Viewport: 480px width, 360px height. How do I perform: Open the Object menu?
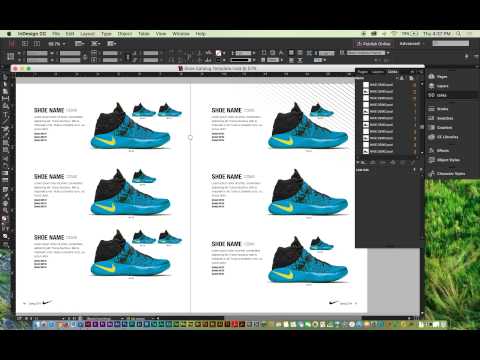pyautogui.click(x=125, y=34)
